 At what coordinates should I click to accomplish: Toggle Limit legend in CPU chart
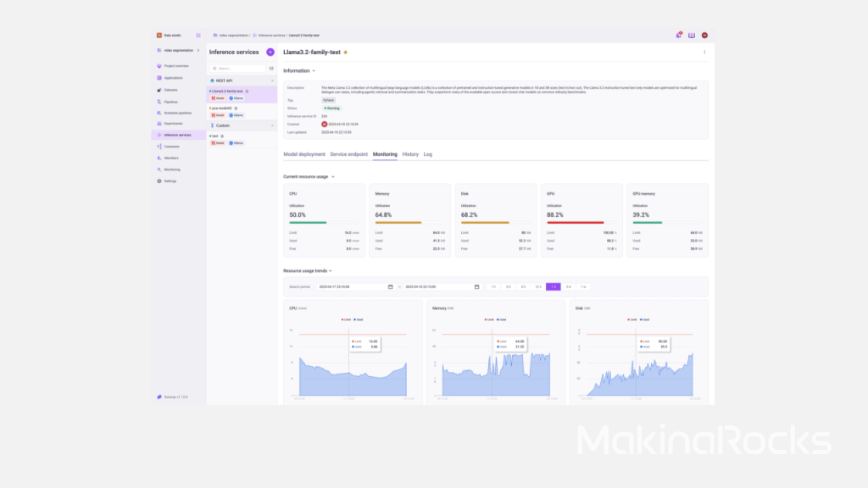click(x=346, y=319)
